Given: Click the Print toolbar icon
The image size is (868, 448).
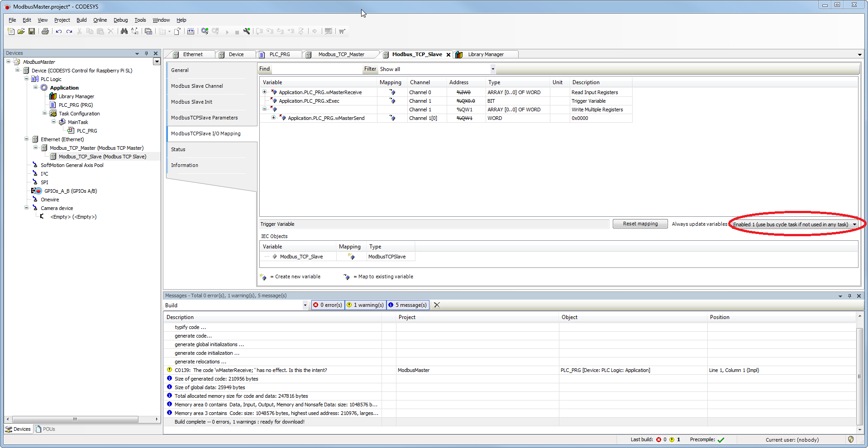Looking at the screenshot, I should click(45, 31).
